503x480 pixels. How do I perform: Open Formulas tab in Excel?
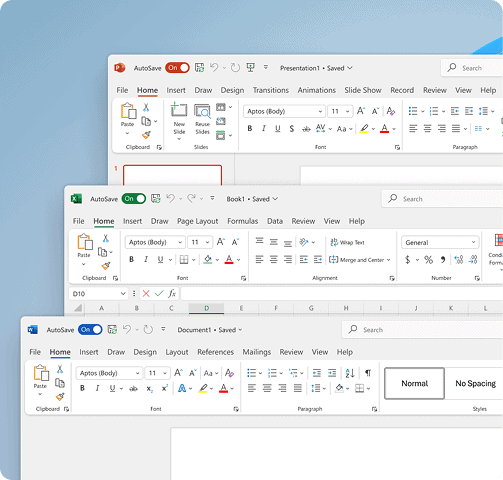pyautogui.click(x=243, y=221)
